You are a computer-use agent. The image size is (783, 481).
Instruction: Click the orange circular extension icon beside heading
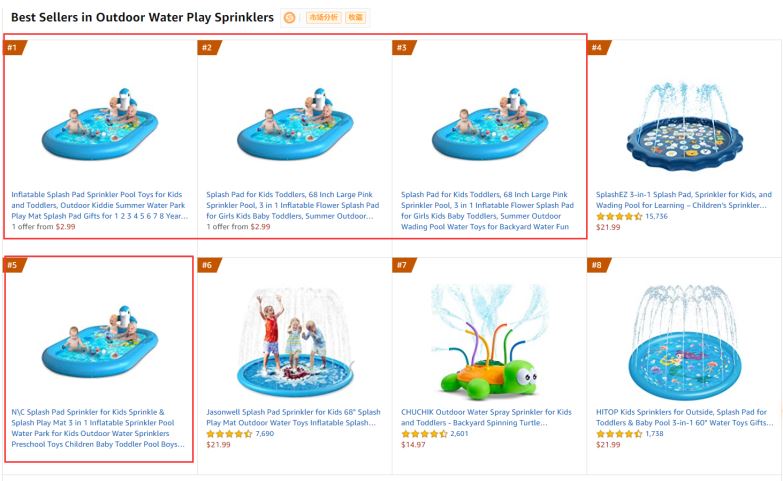(289, 18)
